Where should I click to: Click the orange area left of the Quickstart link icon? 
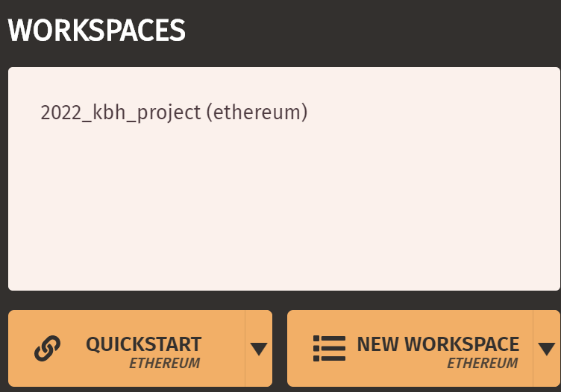tap(21, 349)
